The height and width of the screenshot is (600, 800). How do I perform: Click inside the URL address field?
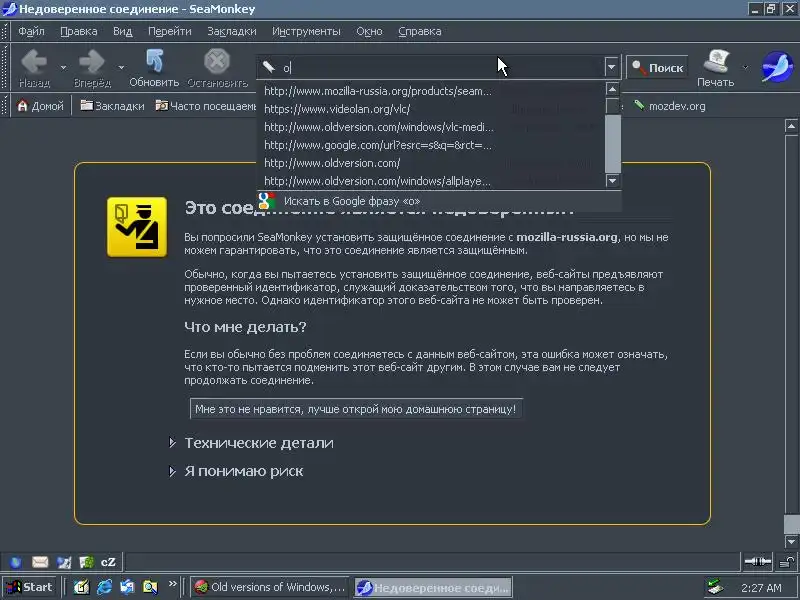point(441,67)
